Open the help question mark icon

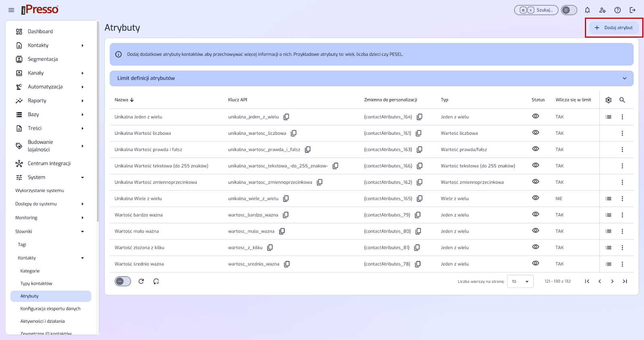coord(617,10)
